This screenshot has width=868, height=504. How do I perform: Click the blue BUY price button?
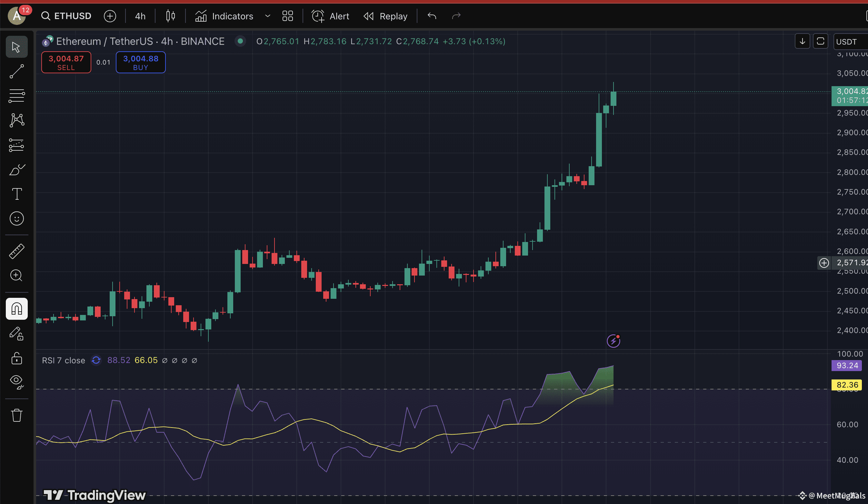(x=141, y=62)
